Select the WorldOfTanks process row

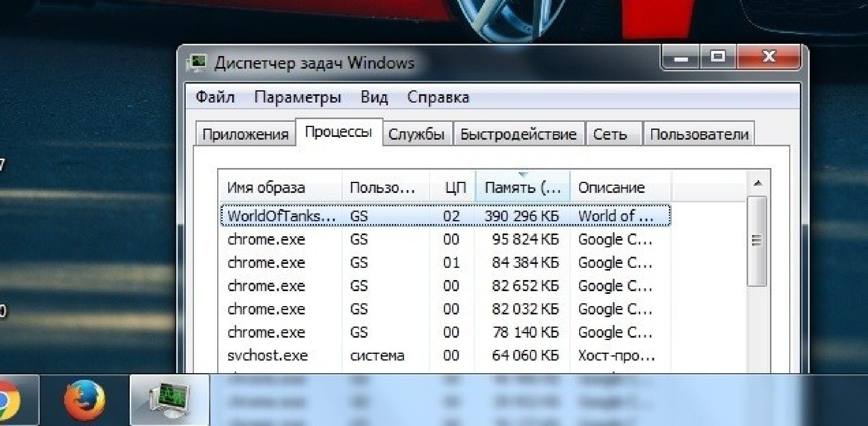pyautogui.click(x=445, y=216)
